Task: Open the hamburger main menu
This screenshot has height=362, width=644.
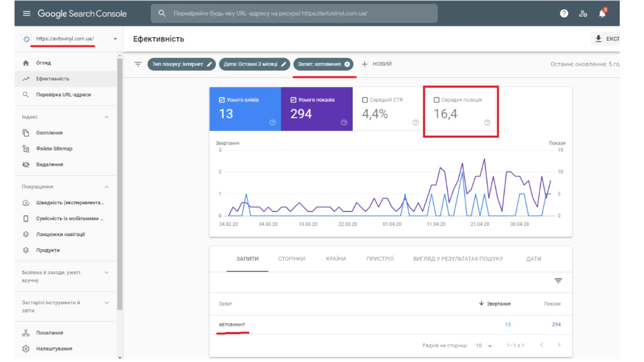Action: (x=26, y=13)
